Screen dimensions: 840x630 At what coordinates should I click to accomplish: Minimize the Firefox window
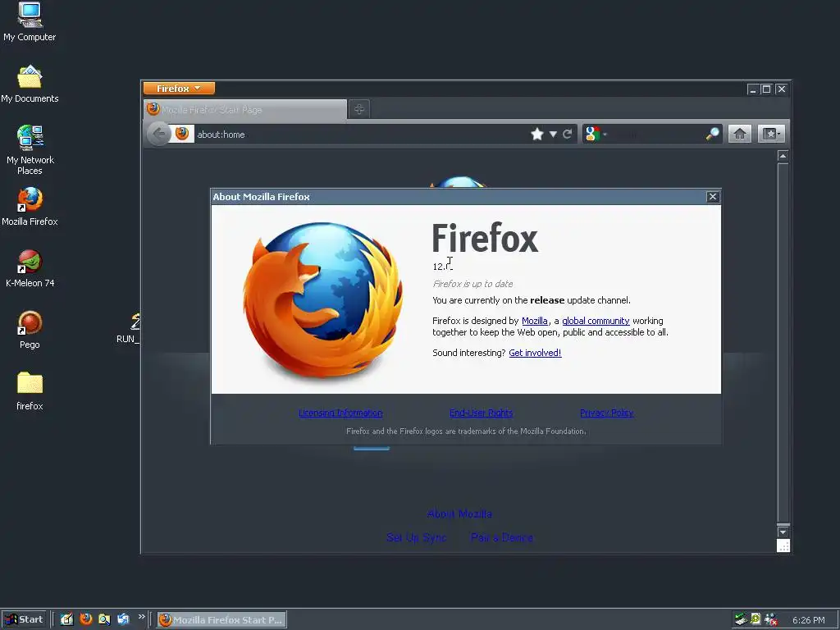[x=753, y=89]
